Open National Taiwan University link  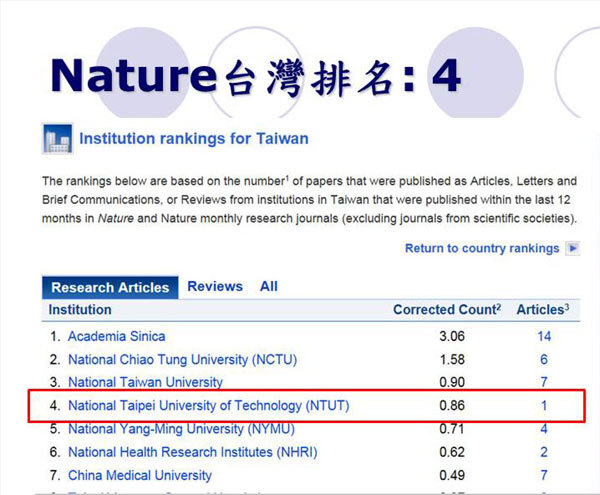(145, 382)
